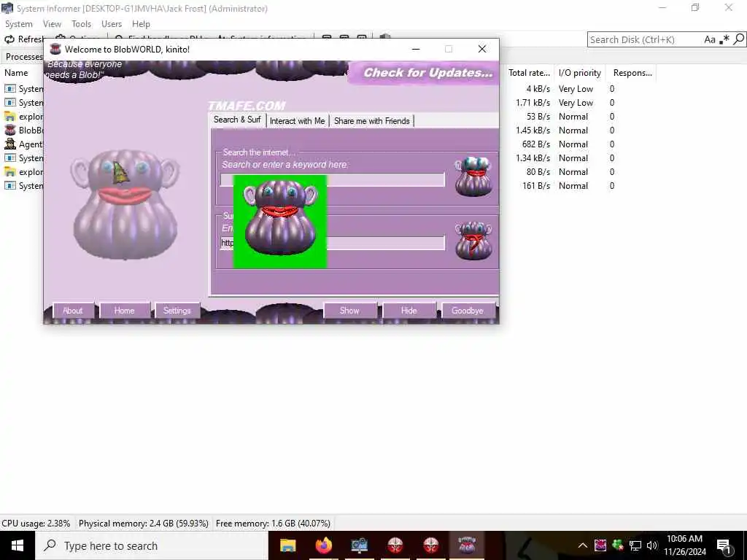Screen dimensions: 747x560
Task: Click 'Free memory: 1.6 GB' status entry
Action: click(x=273, y=524)
